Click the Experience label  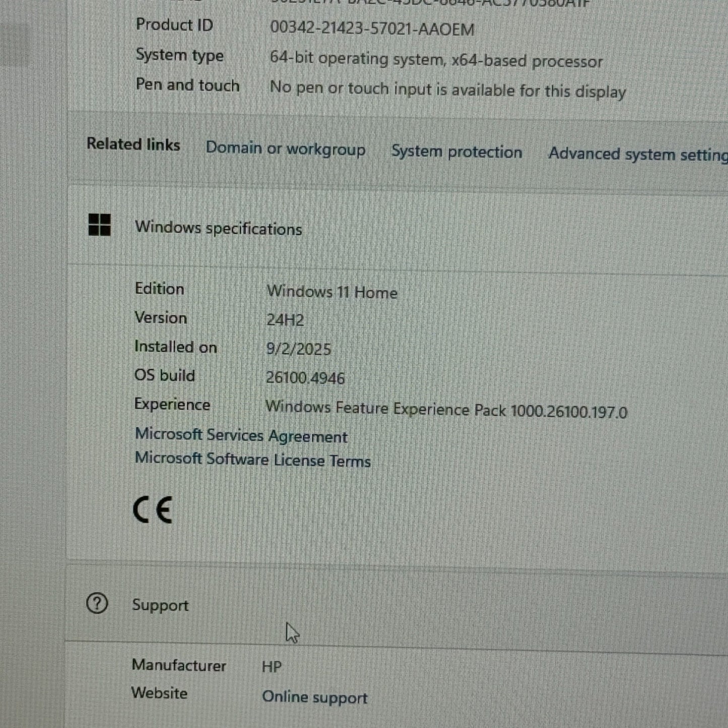click(172, 405)
